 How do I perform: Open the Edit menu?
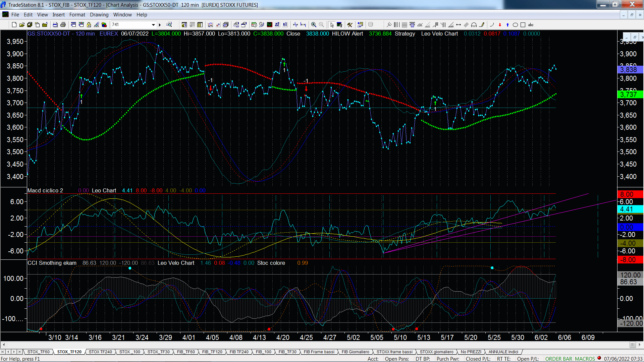tap(28, 15)
